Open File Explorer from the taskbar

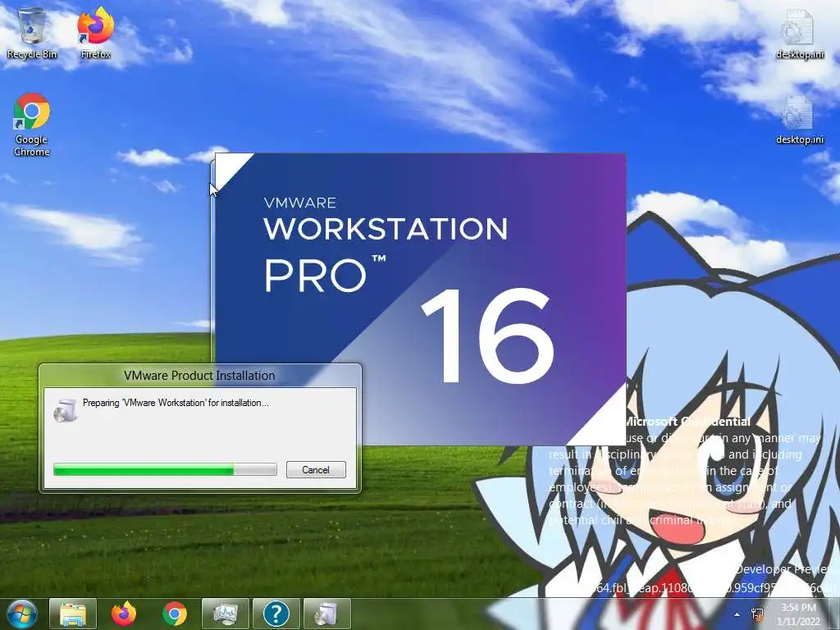tap(73, 614)
